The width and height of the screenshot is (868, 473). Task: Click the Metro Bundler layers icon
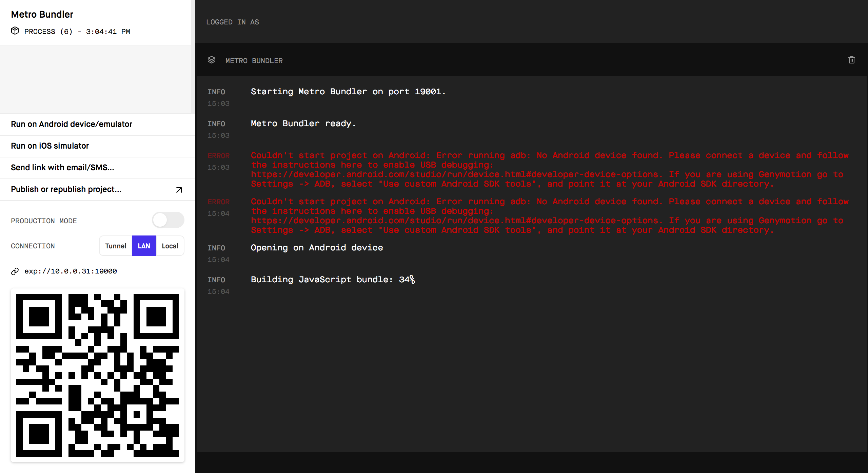tap(212, 60)
